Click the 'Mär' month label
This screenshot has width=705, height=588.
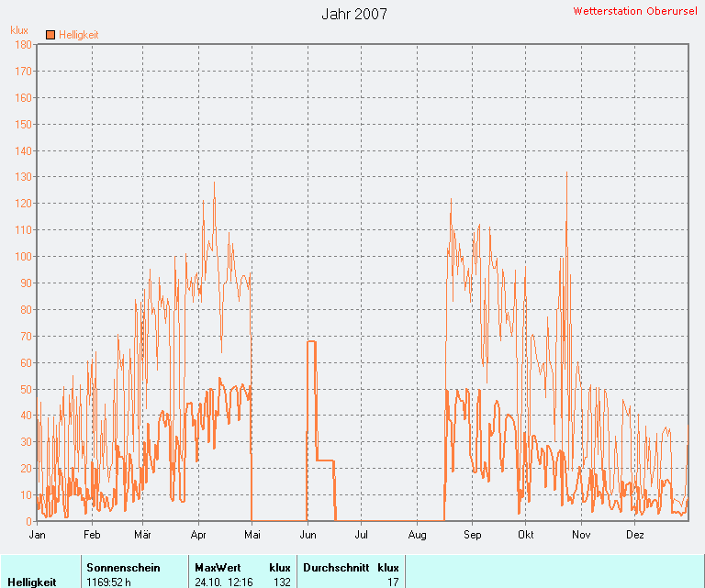point(142,535)
